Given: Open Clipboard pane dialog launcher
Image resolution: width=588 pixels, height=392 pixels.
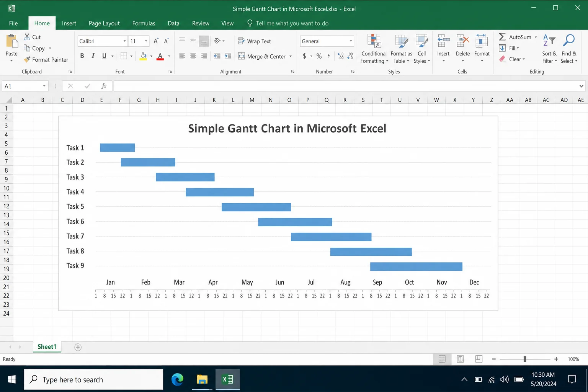Looking at the screenshot, I should point(70,72).
